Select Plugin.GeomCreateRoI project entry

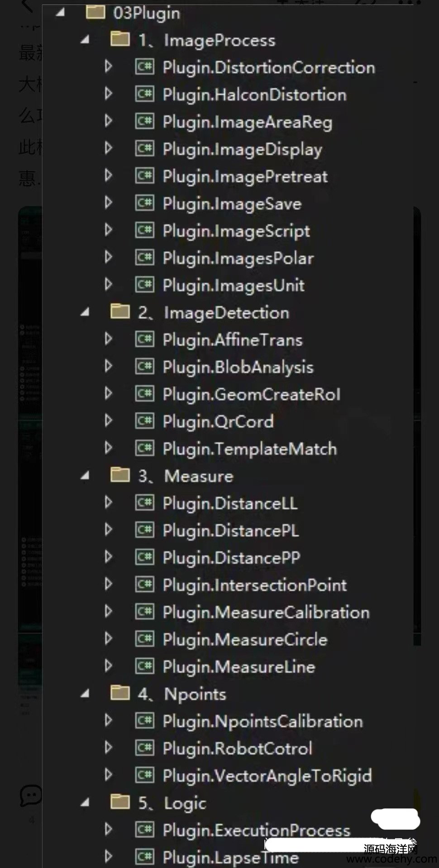click(x=252, y=395)
